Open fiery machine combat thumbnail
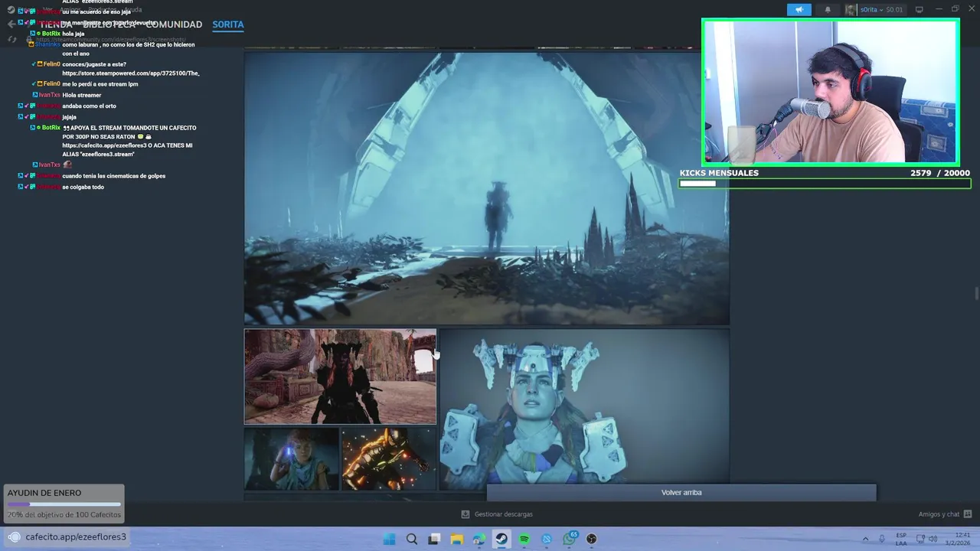 (389, 458)
